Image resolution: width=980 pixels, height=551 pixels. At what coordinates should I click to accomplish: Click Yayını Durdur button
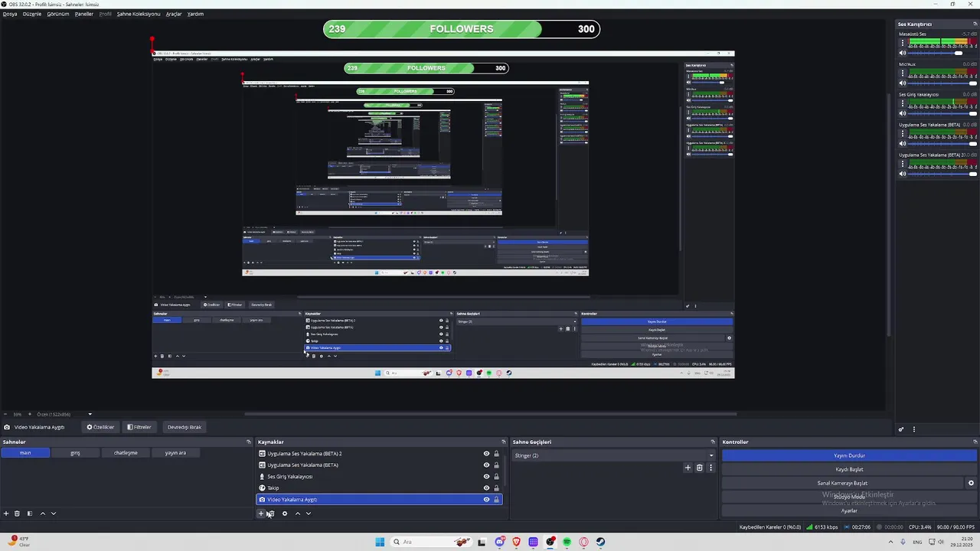pos(849,455)
